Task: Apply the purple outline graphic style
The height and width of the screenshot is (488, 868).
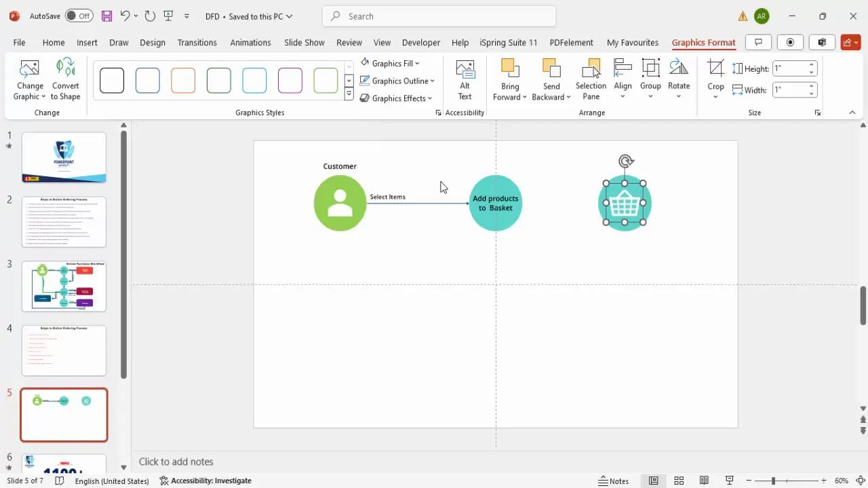Action: [290, 81]
